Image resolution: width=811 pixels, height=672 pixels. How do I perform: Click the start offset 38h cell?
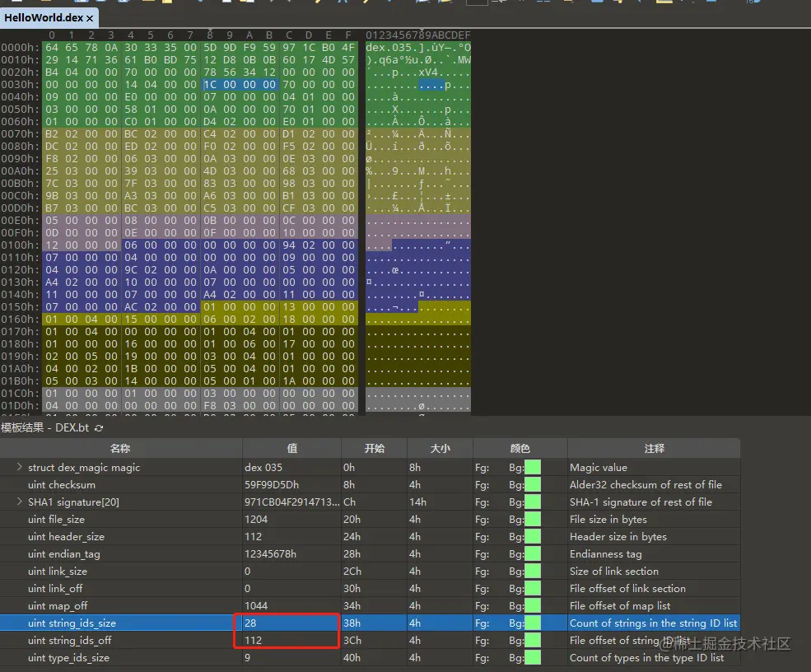(352, 623)
